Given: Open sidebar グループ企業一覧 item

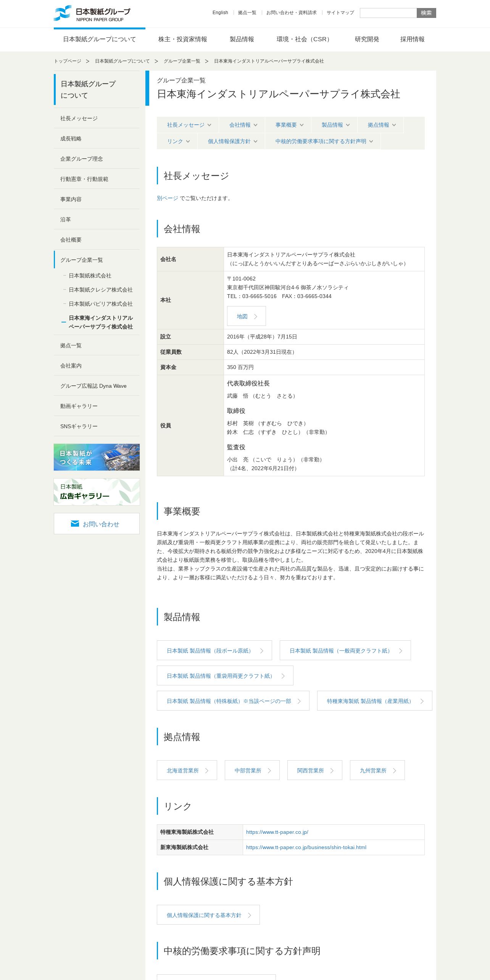Looking at the screenshot, I should pyautogui.click(x=97, y=260).
